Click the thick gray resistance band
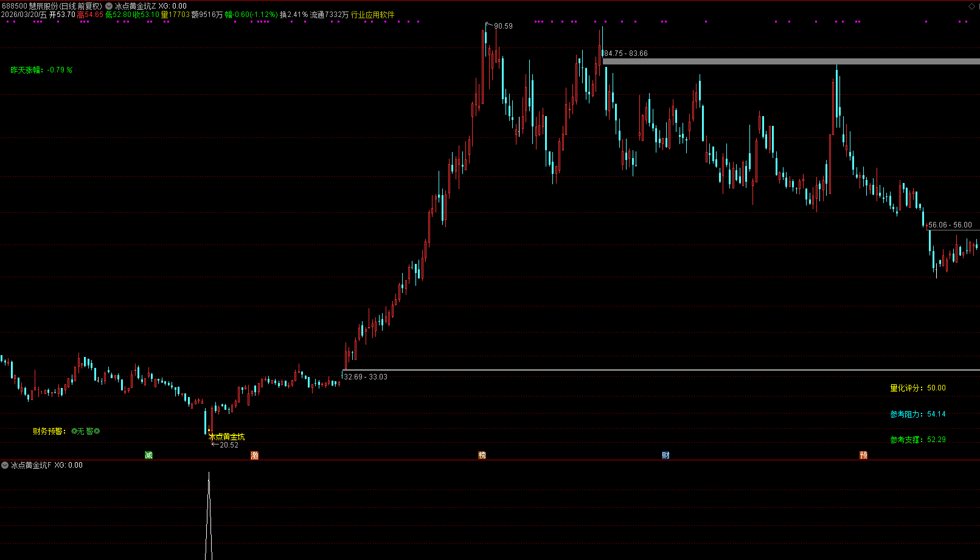 tap(791, 61)
